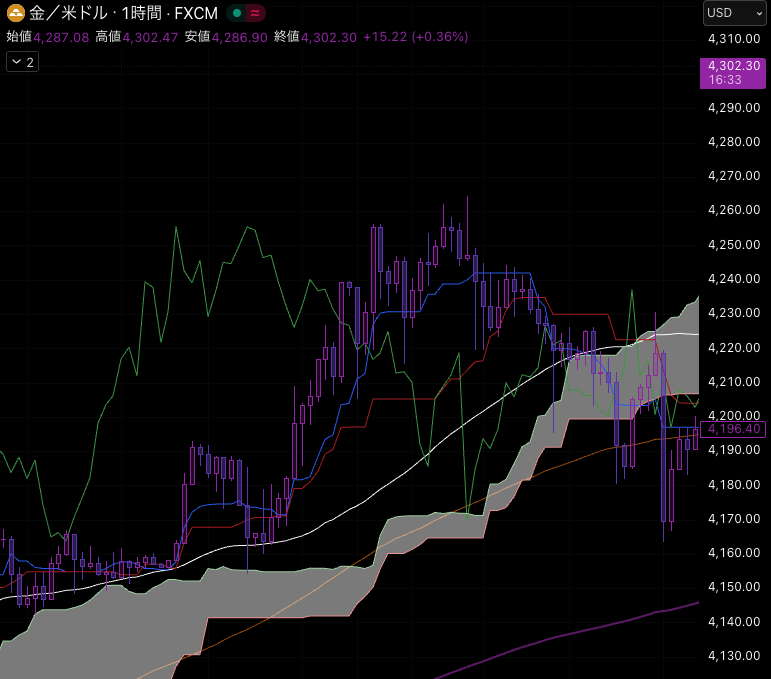Click the countdown timer 16:33
Screen dimensions: 771x679
(x=725, y=80)
